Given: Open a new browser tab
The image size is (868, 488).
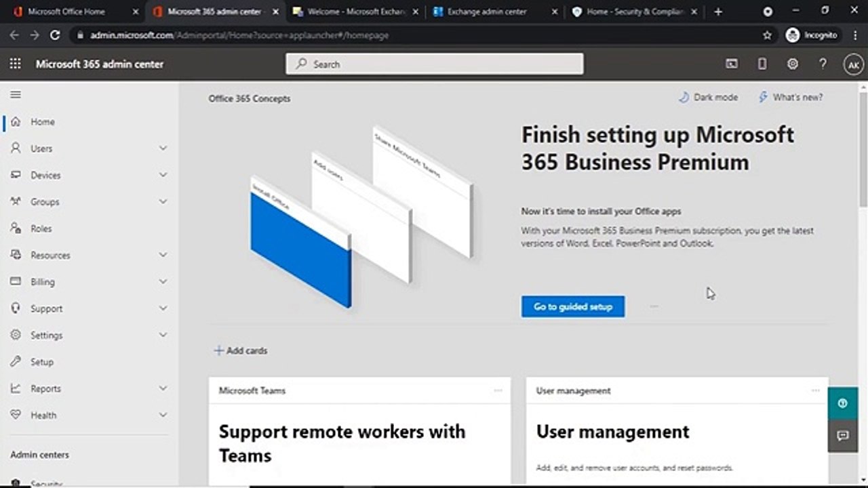Looking at the screenshot, I should (718, 12).
